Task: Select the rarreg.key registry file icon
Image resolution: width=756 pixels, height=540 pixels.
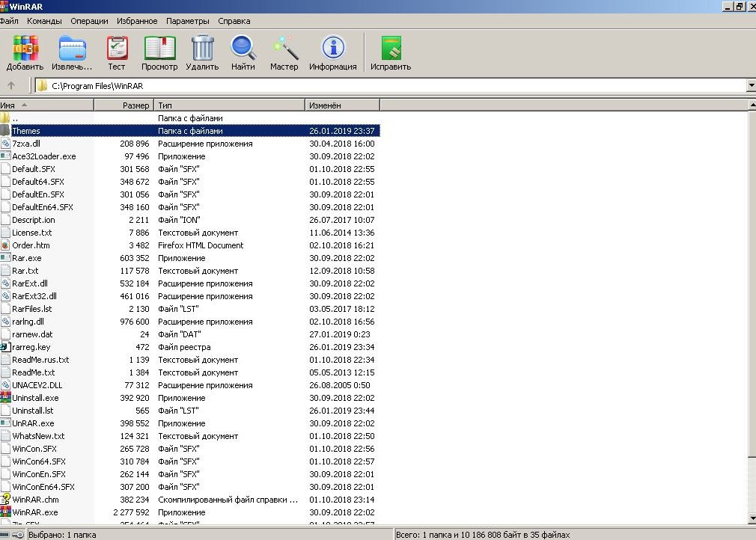Action: point(4,347)
